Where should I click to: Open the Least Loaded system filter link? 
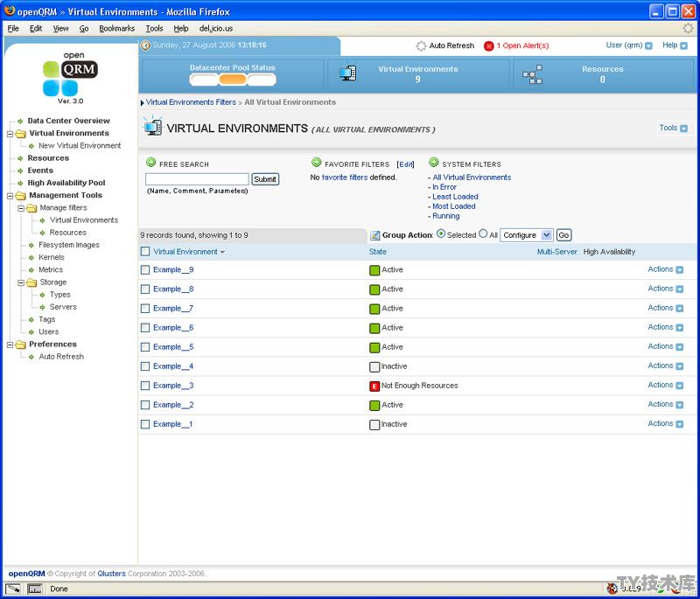point(455,197)
